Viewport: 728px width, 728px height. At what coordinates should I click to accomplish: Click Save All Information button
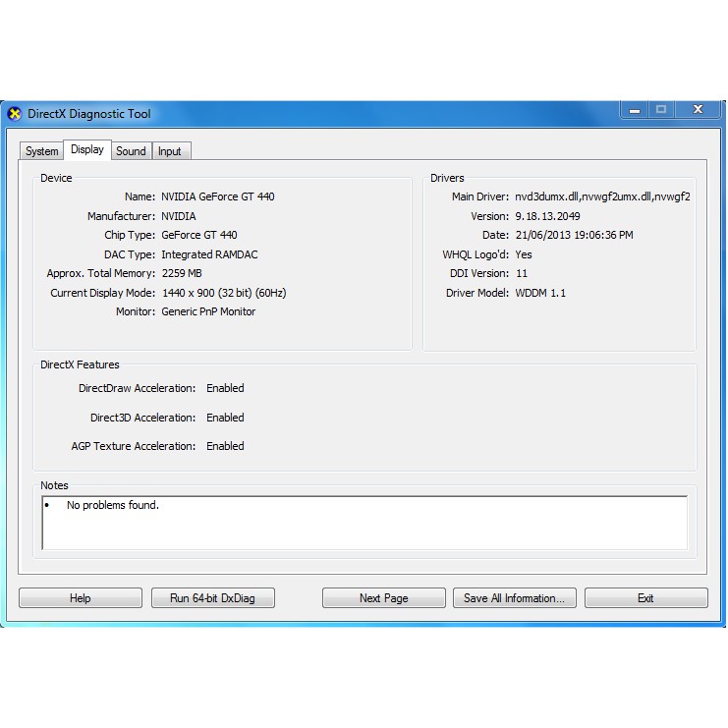[514, 598]
